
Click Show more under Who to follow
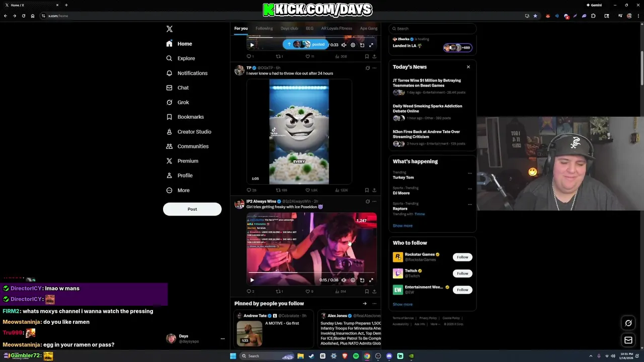[403, 304]
